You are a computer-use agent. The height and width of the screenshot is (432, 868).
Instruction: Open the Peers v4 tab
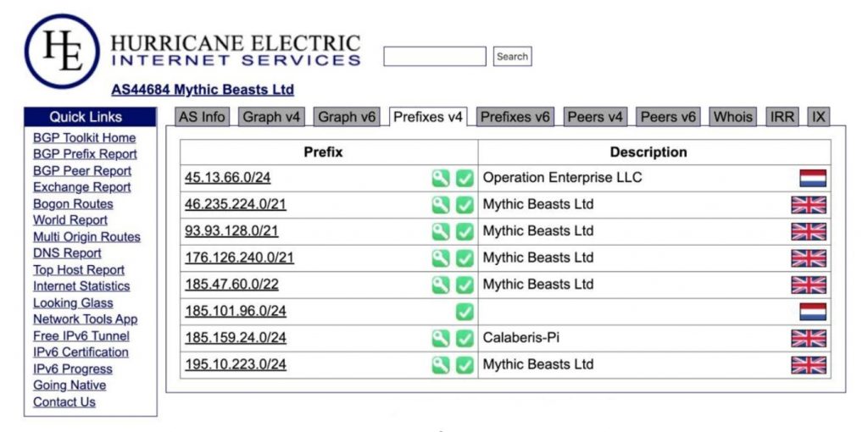point(595,117)
